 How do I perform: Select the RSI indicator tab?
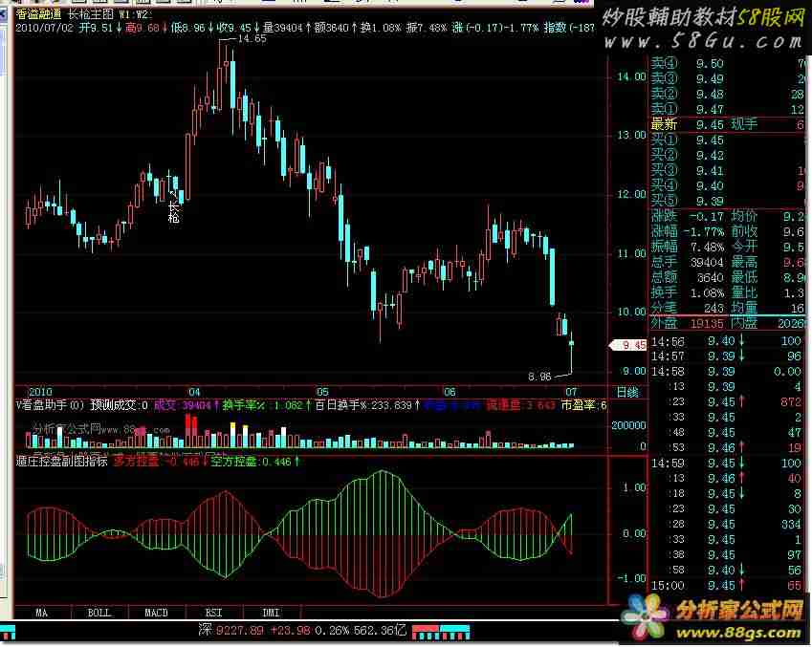click(213, 613)
